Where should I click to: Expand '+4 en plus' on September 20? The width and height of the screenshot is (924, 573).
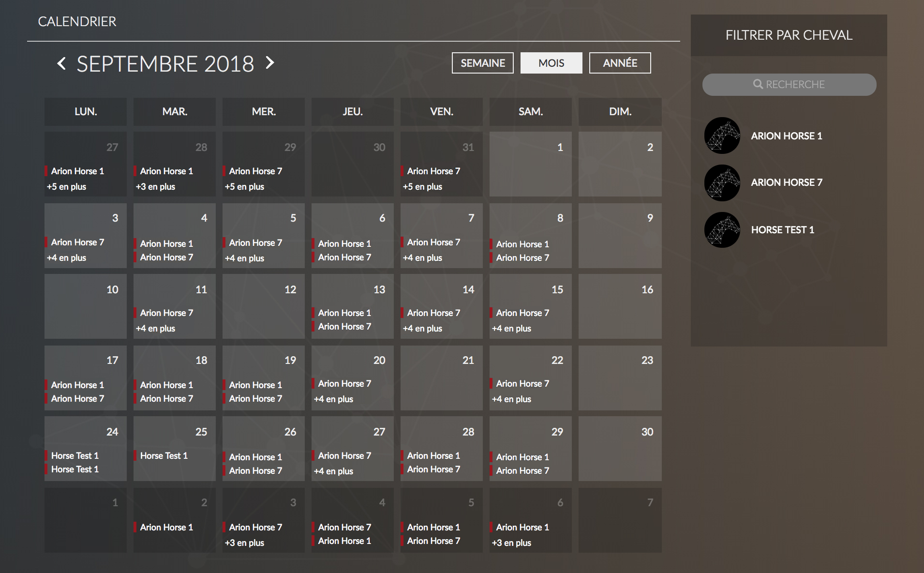pyautogui.click(x=333, y=399)
